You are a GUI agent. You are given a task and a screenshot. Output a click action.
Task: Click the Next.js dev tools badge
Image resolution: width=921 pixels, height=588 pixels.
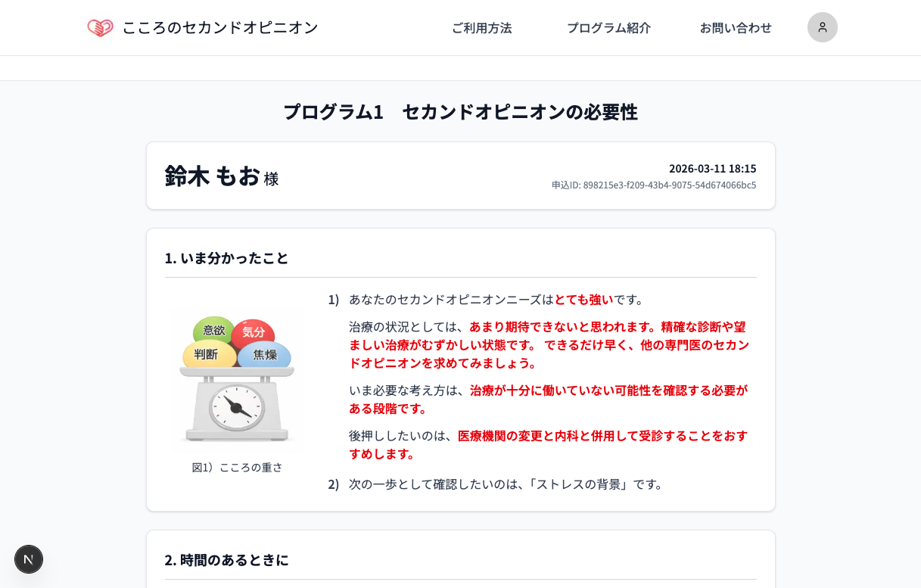coord(29,559)
